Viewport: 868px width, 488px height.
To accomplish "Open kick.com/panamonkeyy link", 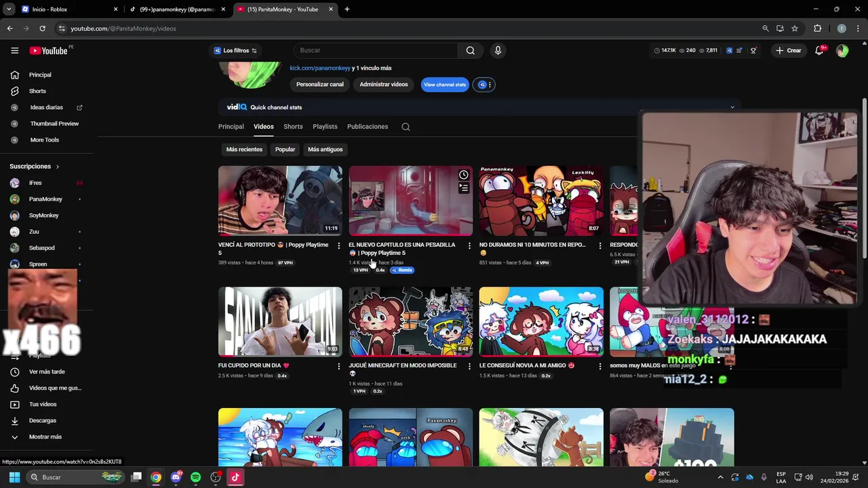I will 320,68.
